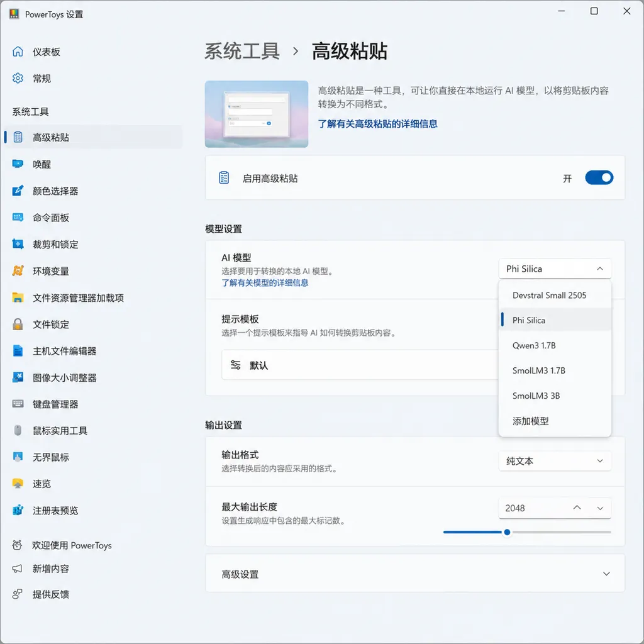Click the PowerToys app logo in title bar
The height and width of the screenshot is (644, 644).
point(14,14)
